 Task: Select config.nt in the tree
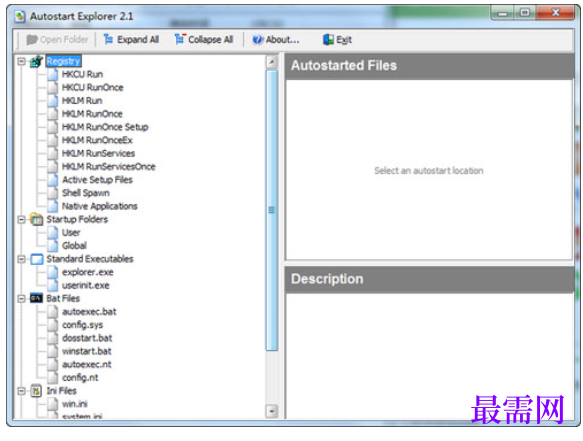[x=80, y=378]
